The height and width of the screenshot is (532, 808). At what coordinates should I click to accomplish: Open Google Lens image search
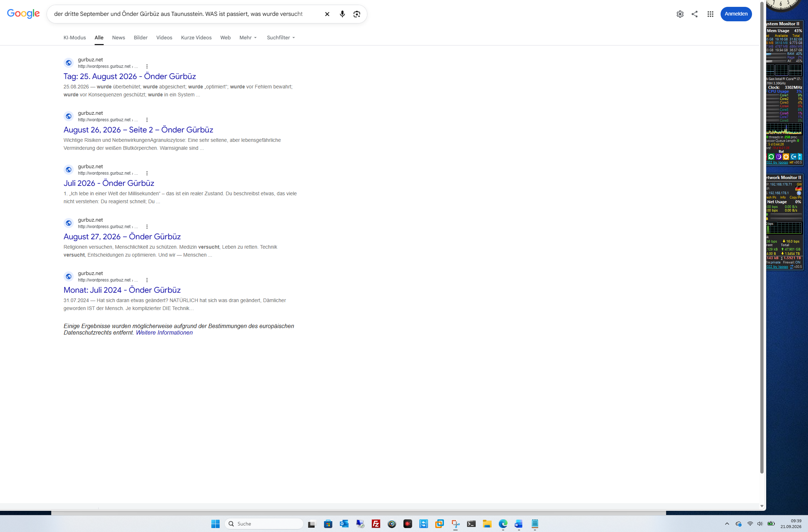[357, 14]
